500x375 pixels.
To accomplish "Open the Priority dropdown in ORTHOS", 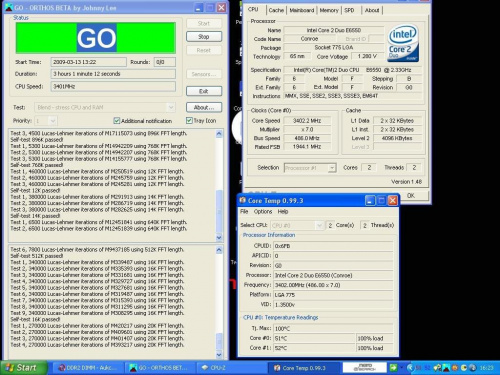I will [x=53, y=121].
